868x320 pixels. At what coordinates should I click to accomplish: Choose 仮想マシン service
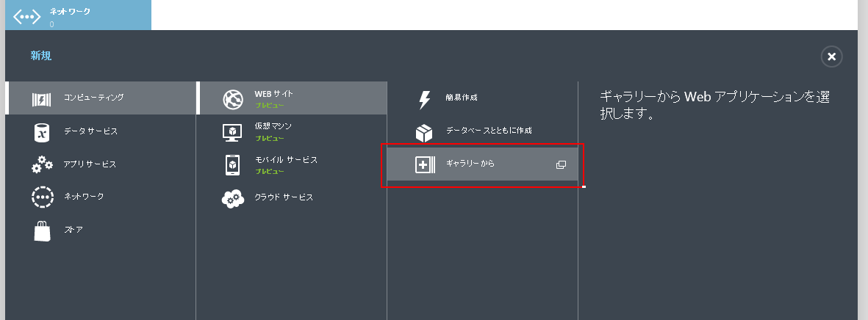tap(292, 131)
